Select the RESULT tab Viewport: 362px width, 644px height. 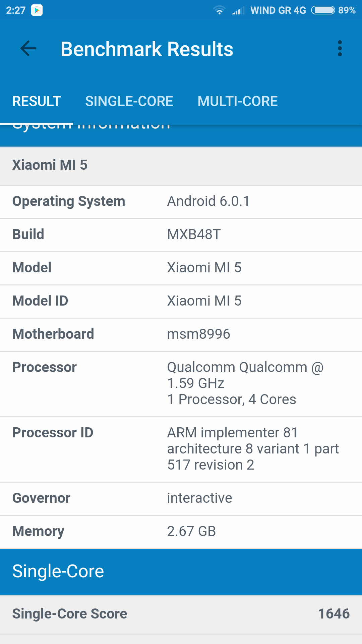(37, 101)
